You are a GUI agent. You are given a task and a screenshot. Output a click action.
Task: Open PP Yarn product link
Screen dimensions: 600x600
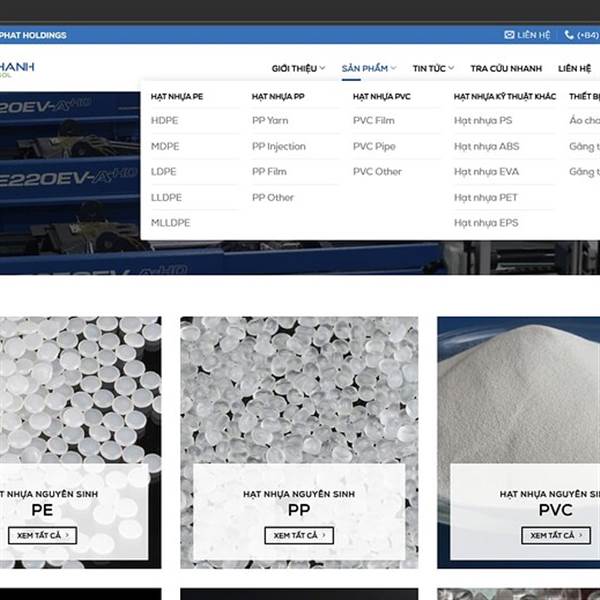click(x=270, y=121)
